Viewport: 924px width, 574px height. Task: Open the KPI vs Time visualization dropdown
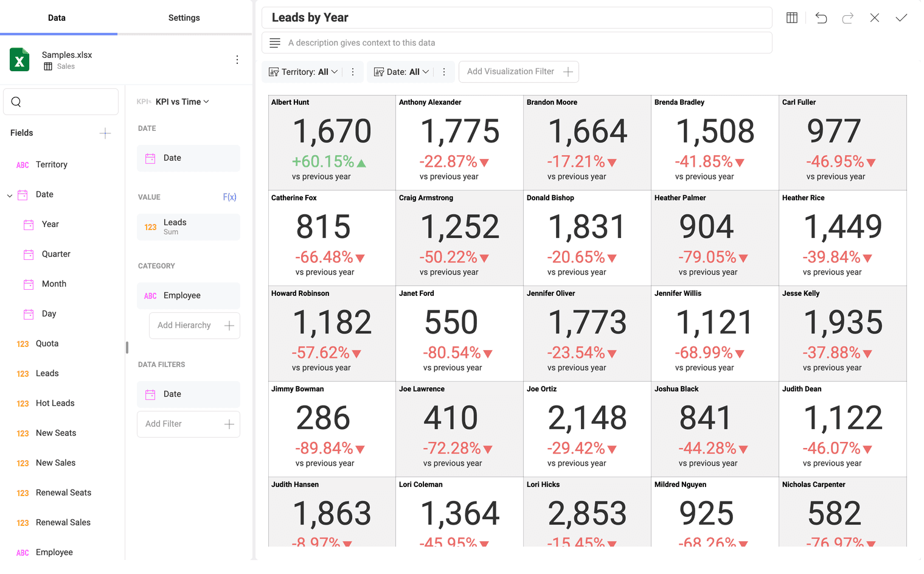182,102
